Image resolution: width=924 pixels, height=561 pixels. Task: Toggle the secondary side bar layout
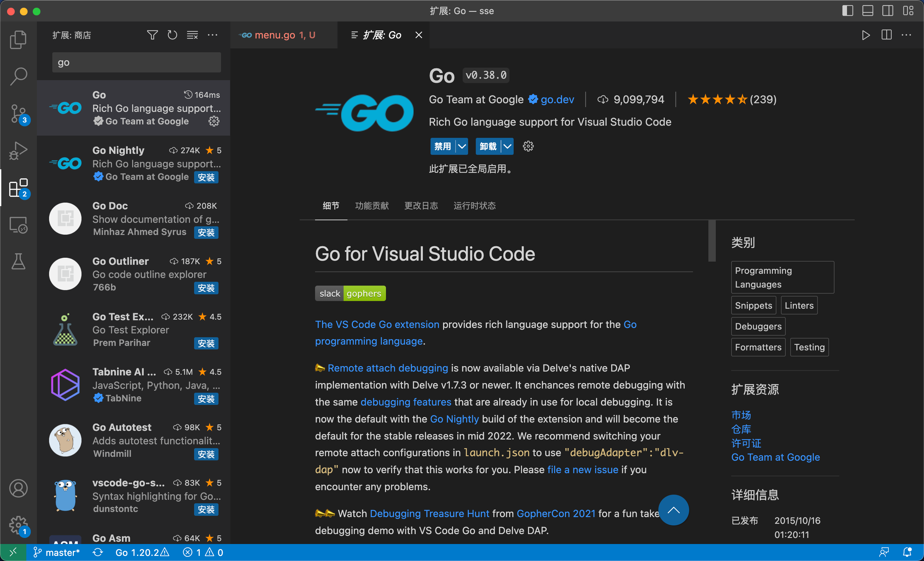(888, 11)
